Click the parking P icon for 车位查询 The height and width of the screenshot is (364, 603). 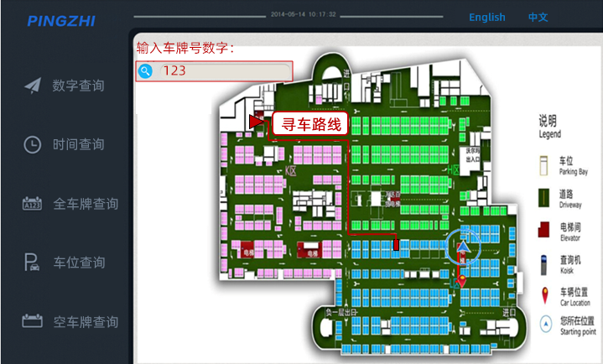pos(32,263)
